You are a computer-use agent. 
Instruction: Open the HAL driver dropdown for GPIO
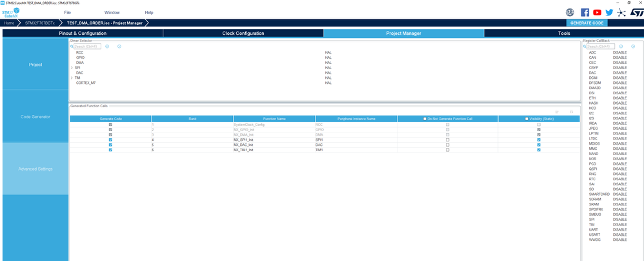click(328, 57)
